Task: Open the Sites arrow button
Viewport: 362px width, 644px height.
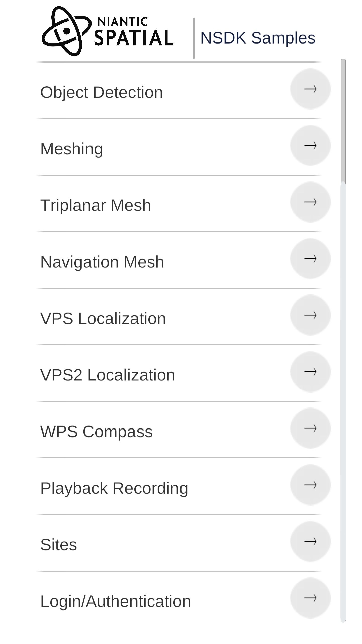Action: pyautogui.click(x=310, y=541)
